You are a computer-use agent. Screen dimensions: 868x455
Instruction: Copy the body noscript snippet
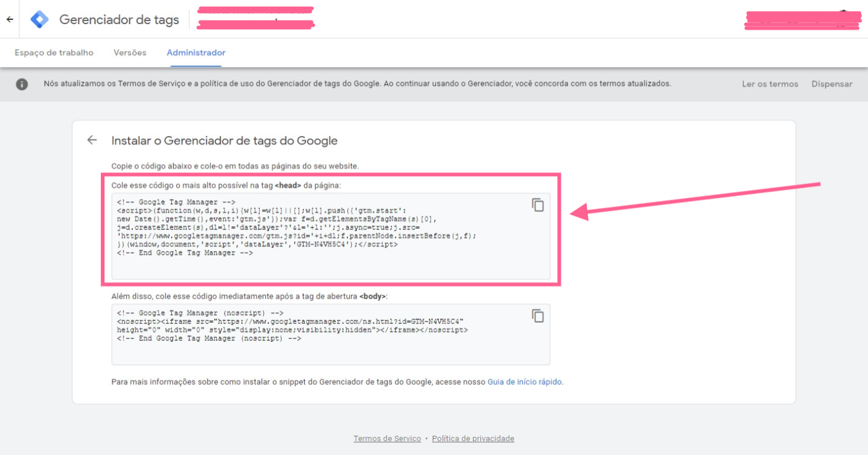pos(538,315)
